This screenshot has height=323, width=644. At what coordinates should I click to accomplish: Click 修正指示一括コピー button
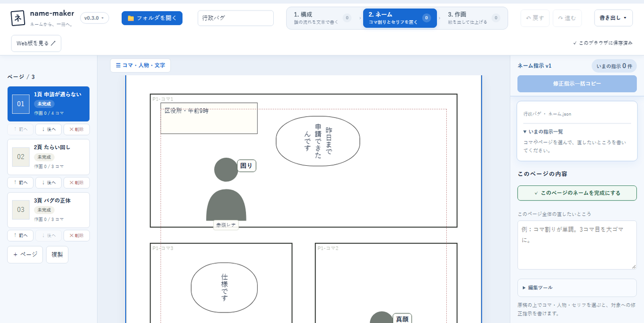click(577, 84)
